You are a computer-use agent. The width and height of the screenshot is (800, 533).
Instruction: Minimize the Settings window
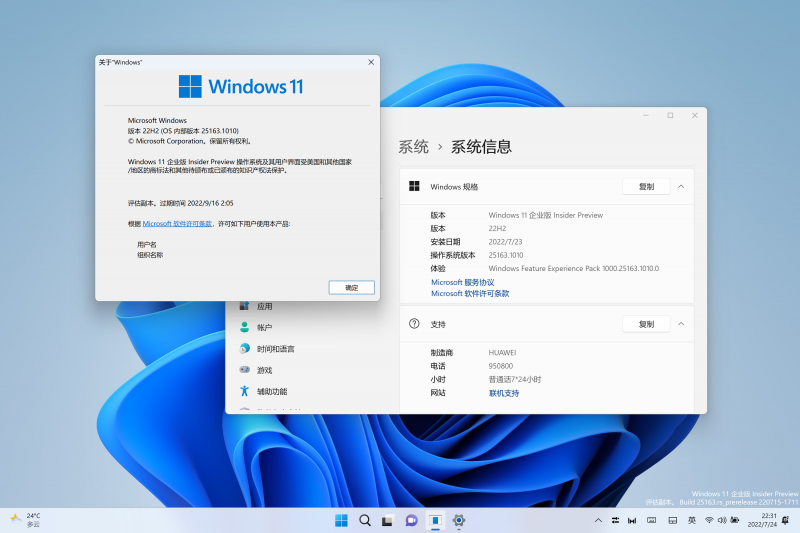(646, 116)
